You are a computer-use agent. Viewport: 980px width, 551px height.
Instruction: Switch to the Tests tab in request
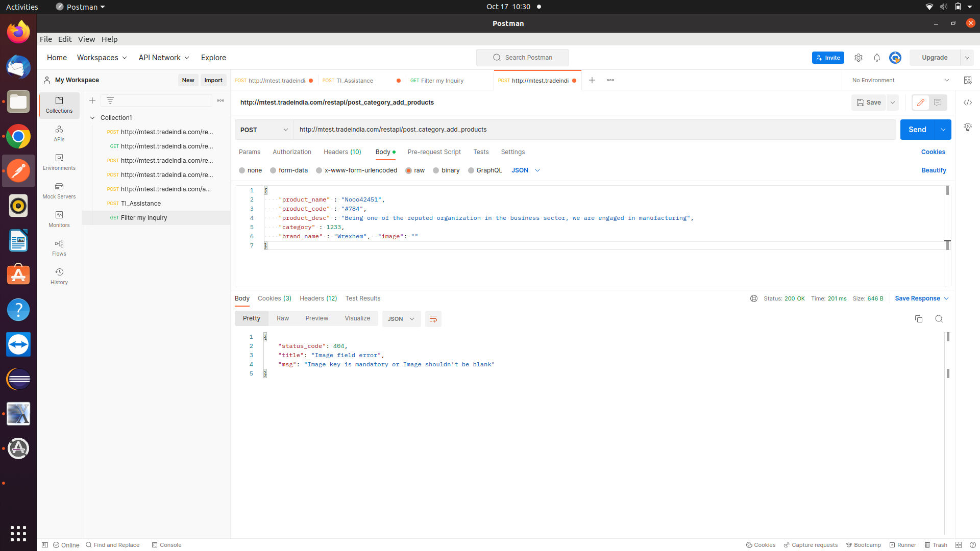[x=481, y=152]
